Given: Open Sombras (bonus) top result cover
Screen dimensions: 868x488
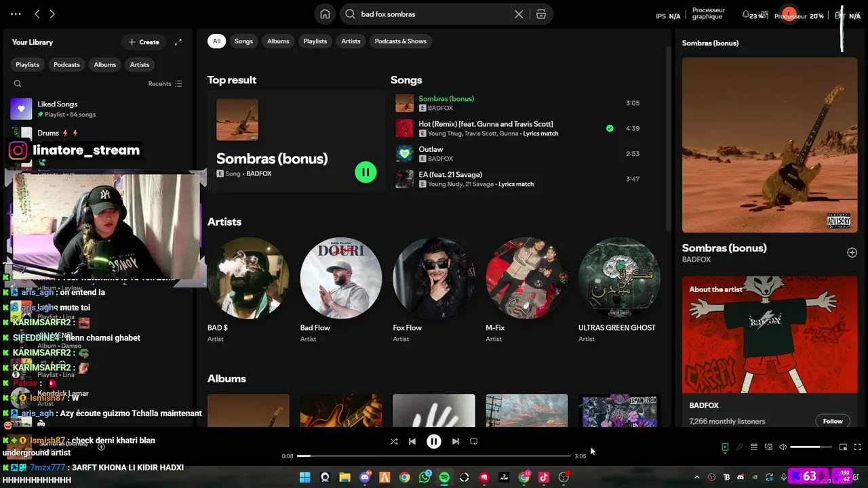Looking at the screenshot, I should (237, 120).
